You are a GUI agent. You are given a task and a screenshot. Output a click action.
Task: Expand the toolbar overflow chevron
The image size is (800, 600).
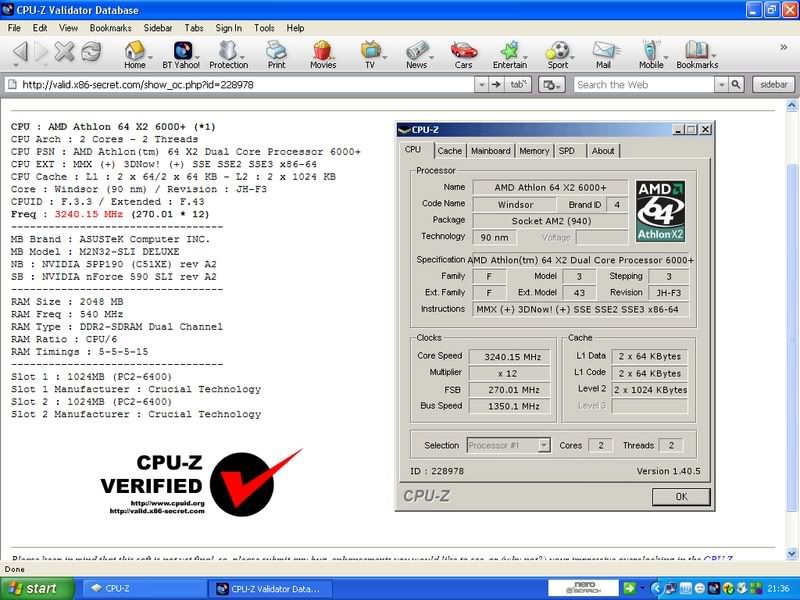pos(783,47)
